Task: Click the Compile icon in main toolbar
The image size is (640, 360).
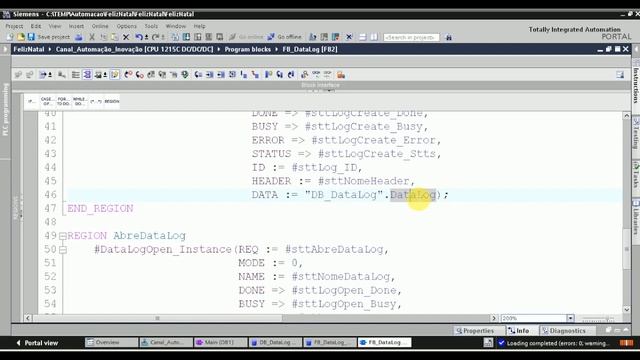Action: click(x=175, y=37)
